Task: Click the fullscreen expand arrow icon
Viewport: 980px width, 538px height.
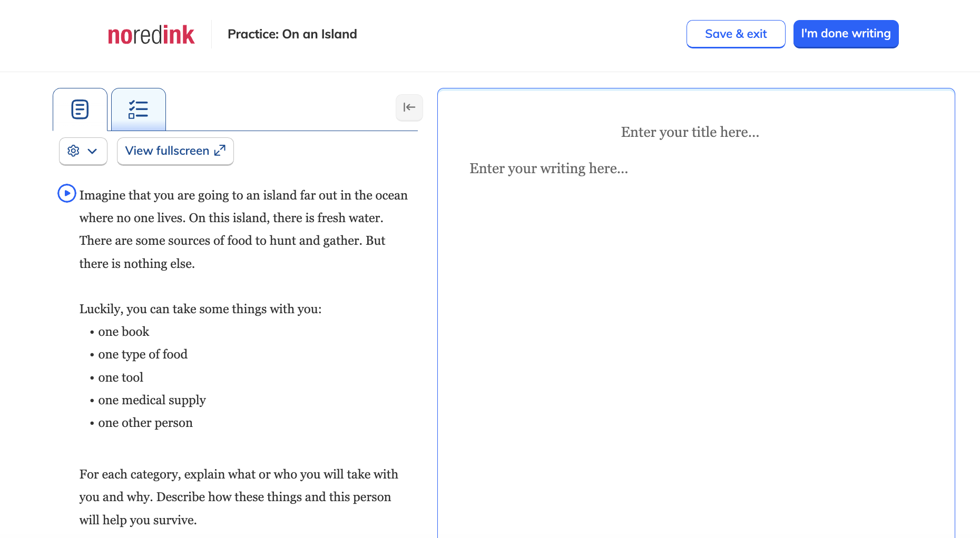Action: pyautogui.click(x=220, y=151)
